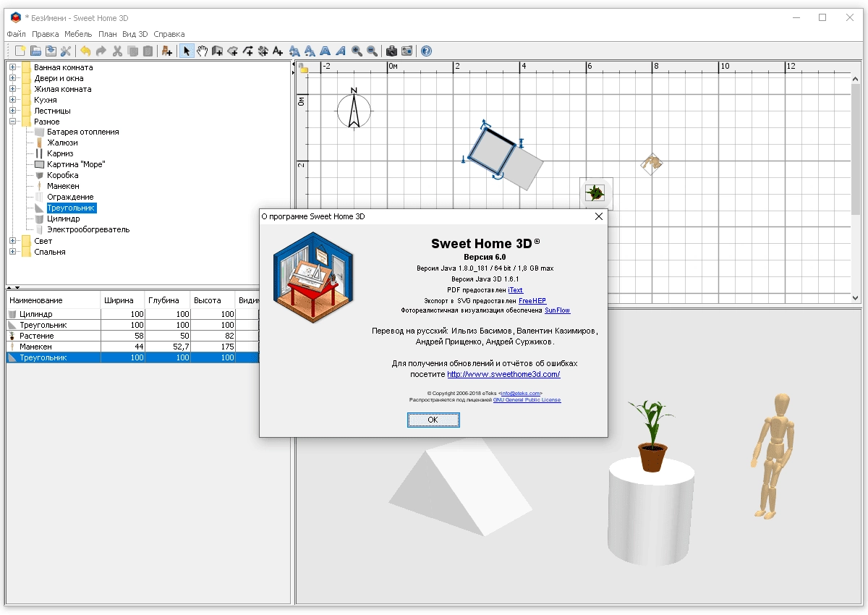The height and width of the screenshot is (615, 868).
Task: Choose the Add text labels tool
Action: click(278, 51)
